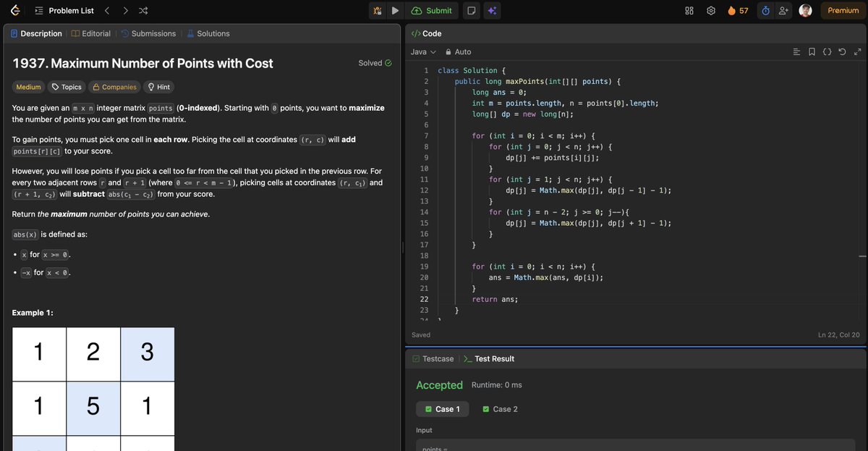Viewport: 868px width, 451px height.
Task: Click the Code panel header
Action: coord(426,33)
